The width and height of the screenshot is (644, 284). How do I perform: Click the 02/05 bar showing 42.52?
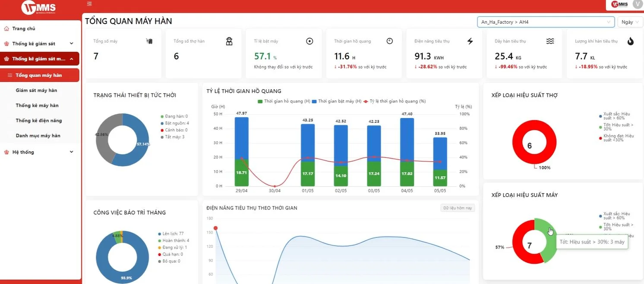click(341, 156)
